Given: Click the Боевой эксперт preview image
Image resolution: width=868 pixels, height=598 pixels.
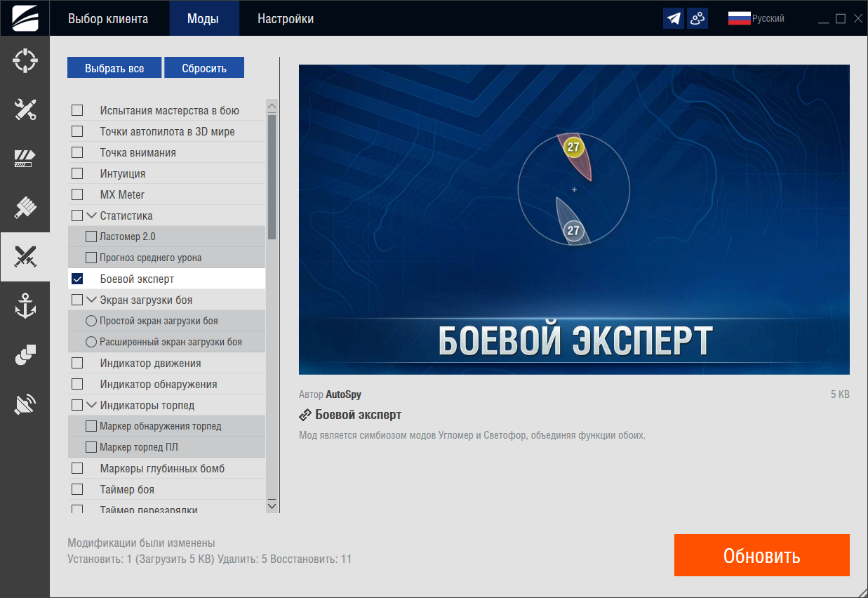Looking at the screenshot, I should pyautogui.click(x=574, y=220).
